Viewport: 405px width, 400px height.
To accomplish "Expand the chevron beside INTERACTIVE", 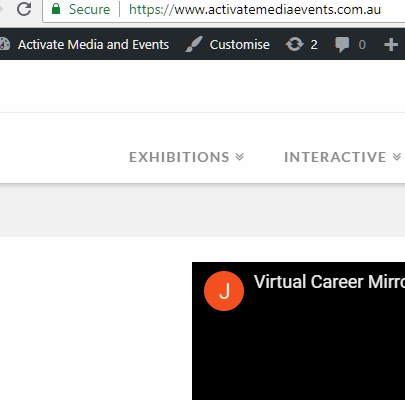I will click(397, 157).
